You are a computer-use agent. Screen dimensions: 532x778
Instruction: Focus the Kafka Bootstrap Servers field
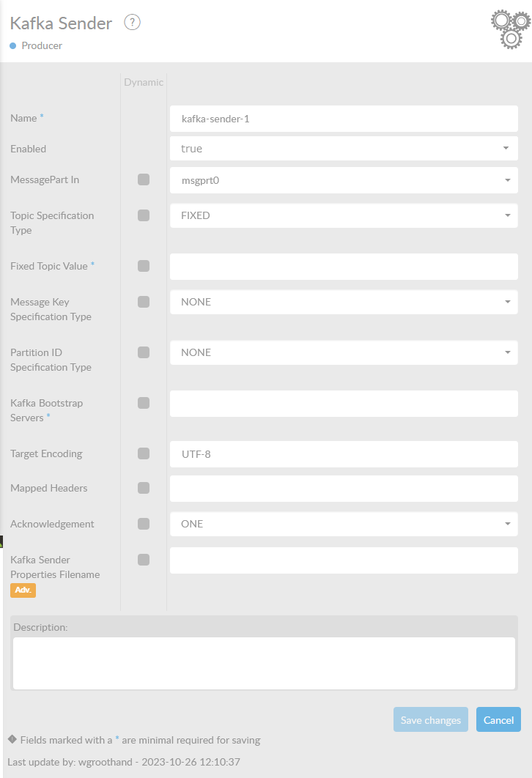[344, 404]
